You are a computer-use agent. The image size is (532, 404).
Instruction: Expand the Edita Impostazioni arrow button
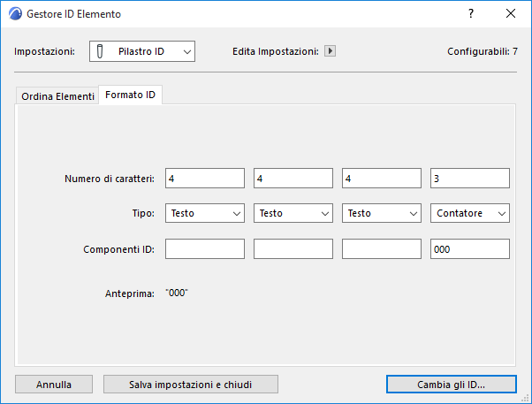331,51
